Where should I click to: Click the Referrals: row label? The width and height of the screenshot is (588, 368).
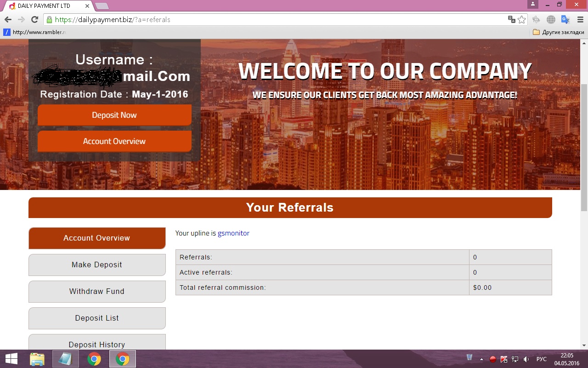[196, 257]
